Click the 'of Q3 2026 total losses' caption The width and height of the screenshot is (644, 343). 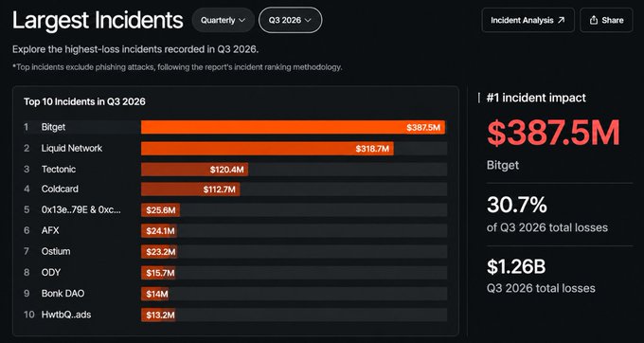tap(547, 227)
